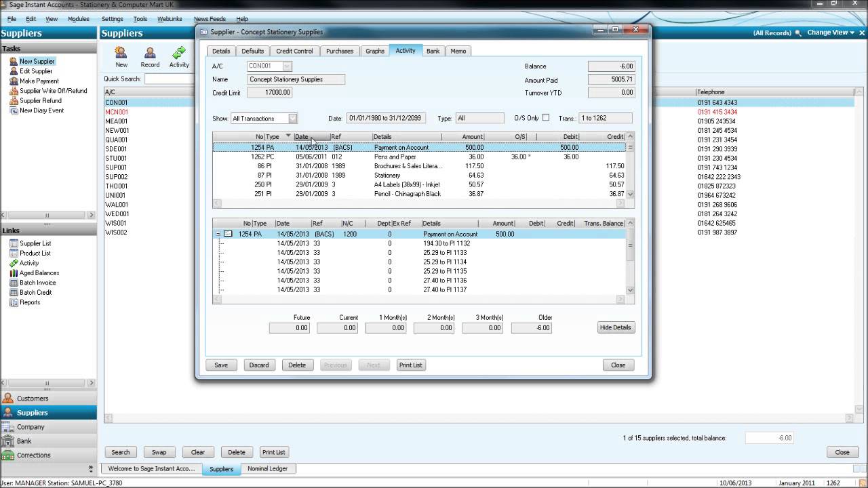868x488 pixels.
Task: Open the Change View dropdown
Action: point(831,33)
